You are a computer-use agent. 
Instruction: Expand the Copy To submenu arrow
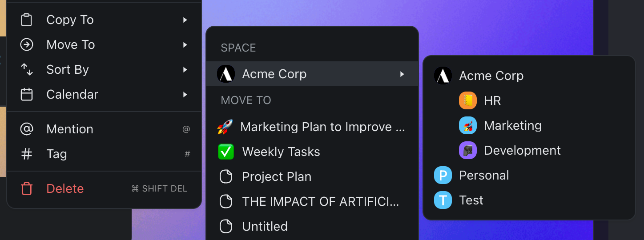pos(185,20)
